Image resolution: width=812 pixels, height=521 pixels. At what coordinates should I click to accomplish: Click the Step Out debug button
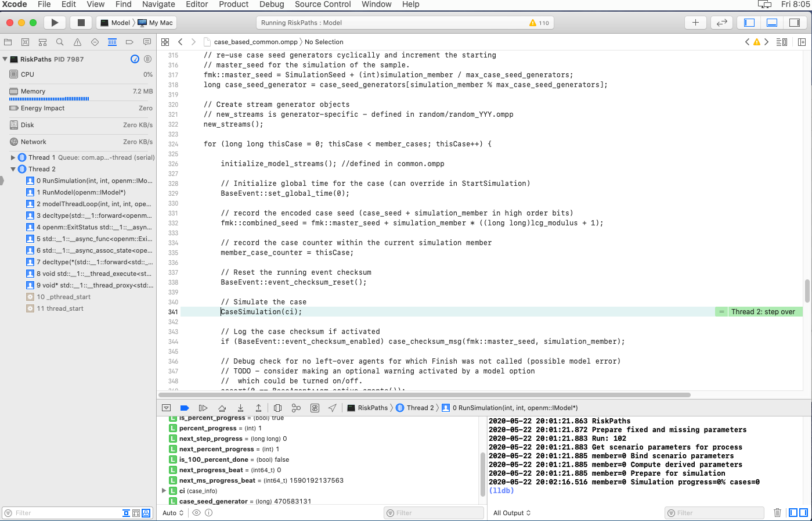point(258,408)
